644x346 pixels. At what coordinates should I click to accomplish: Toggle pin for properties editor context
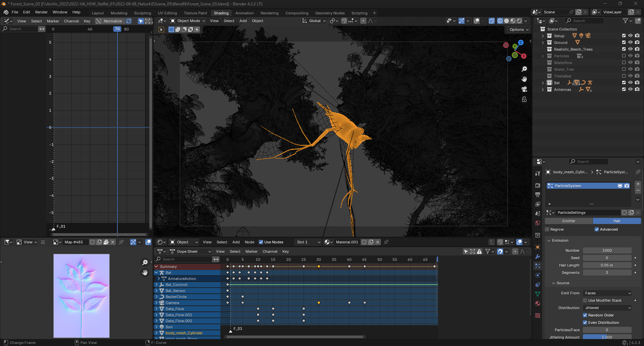click(x=638, y=172)
